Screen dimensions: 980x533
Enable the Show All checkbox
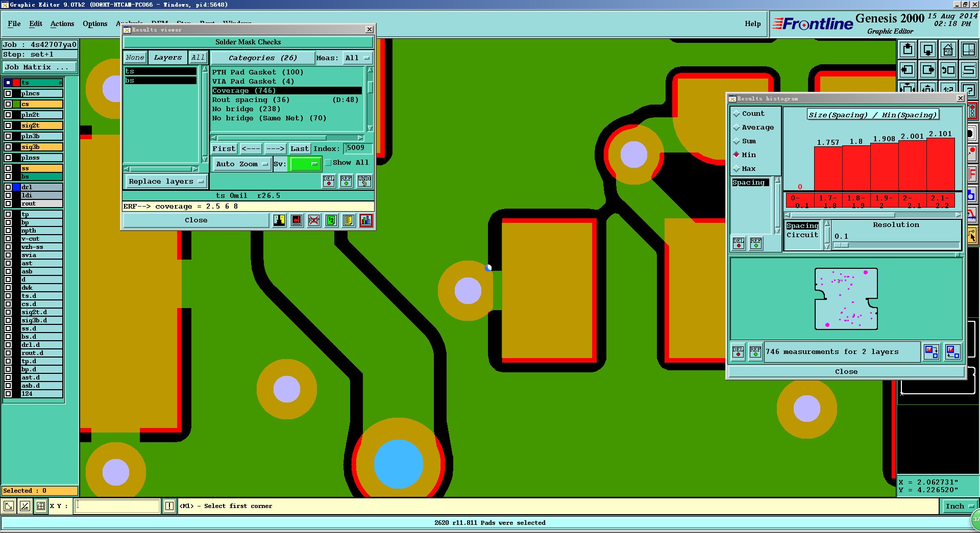(328, 163)
